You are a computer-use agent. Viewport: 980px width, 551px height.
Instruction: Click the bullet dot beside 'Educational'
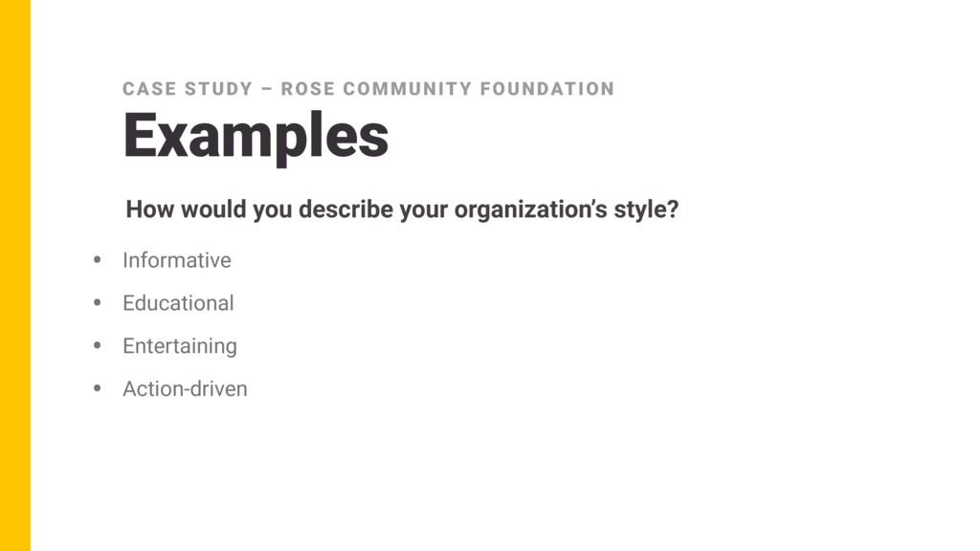(97, 302)
